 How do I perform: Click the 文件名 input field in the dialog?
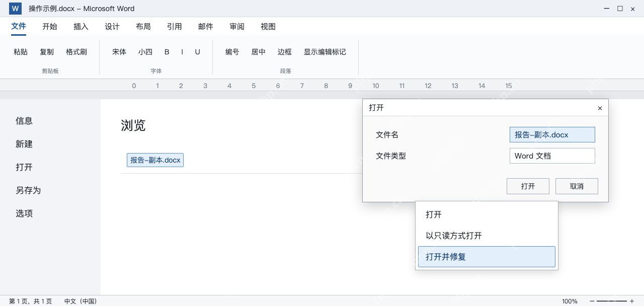pyautogui.click(x=552, y=135)
